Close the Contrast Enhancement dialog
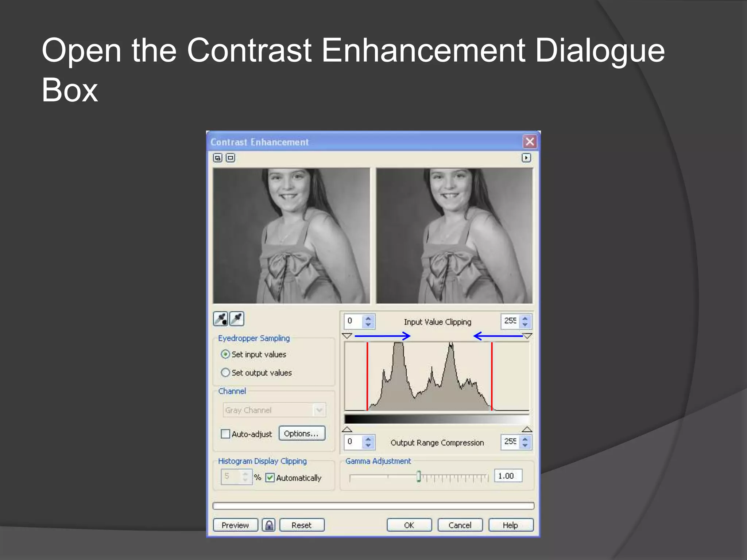747x560 pixels. click(x=530, y=141)
